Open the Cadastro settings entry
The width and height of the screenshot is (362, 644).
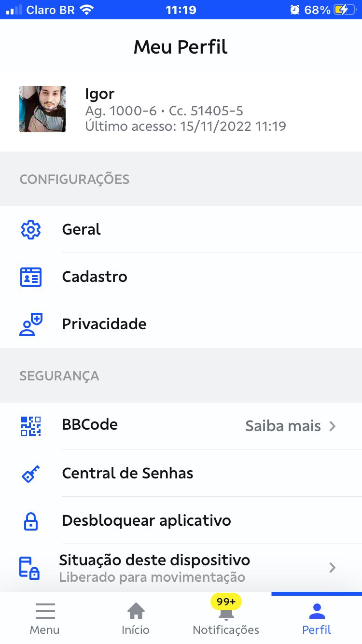pos(95,277)
